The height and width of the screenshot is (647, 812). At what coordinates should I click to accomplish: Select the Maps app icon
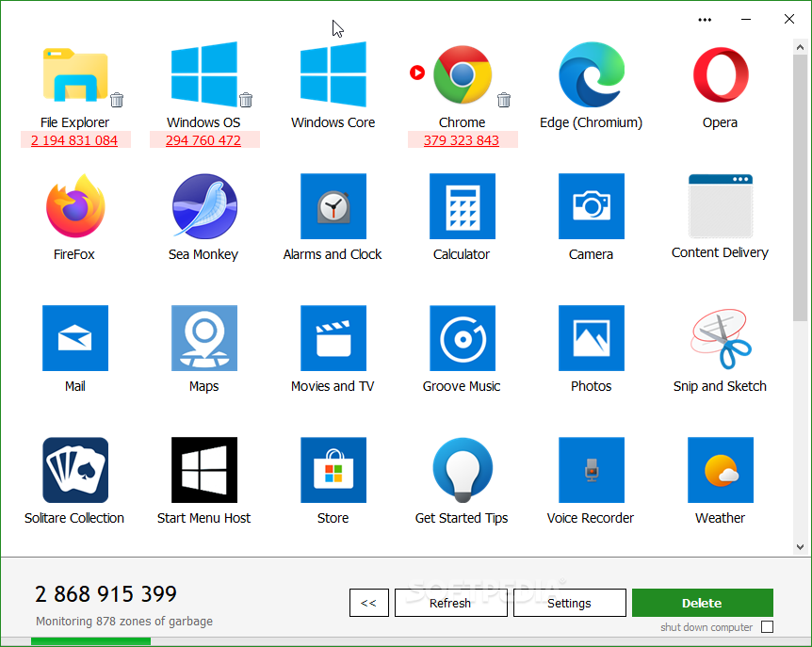click(204, 338)
